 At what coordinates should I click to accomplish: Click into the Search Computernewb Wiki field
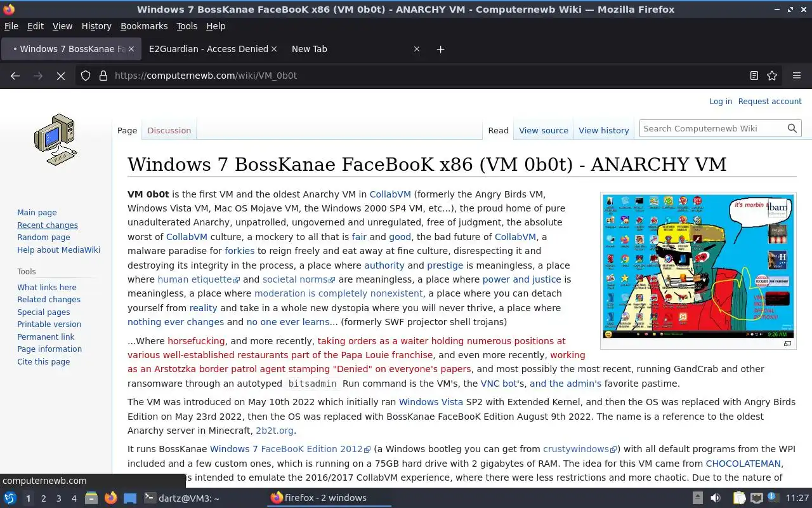click(x=712, y=128)
